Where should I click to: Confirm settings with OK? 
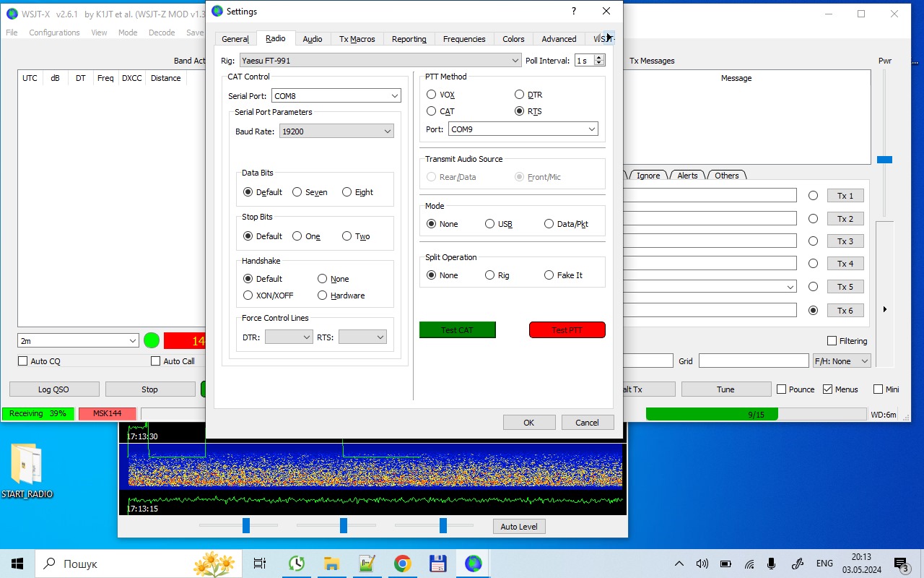point(529,423)
